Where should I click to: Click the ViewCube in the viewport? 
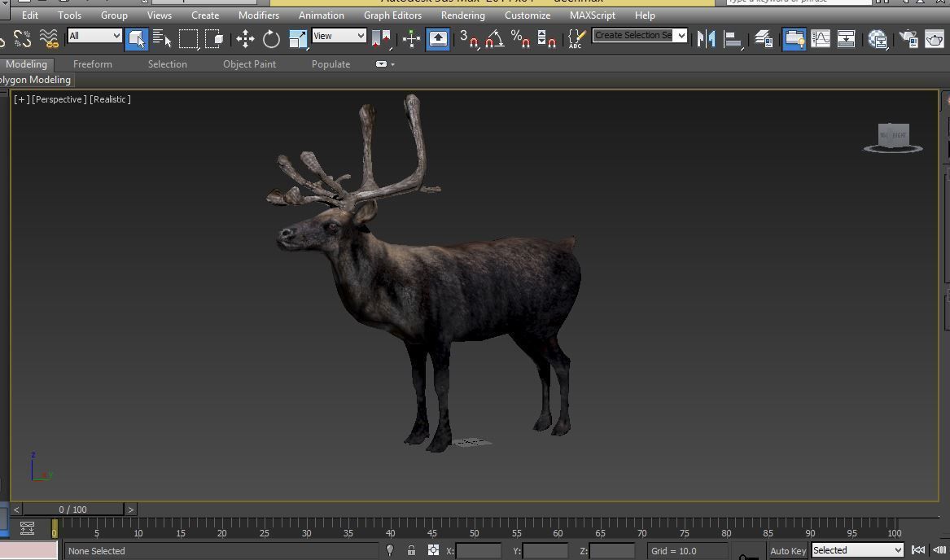[x=893, y=137]
